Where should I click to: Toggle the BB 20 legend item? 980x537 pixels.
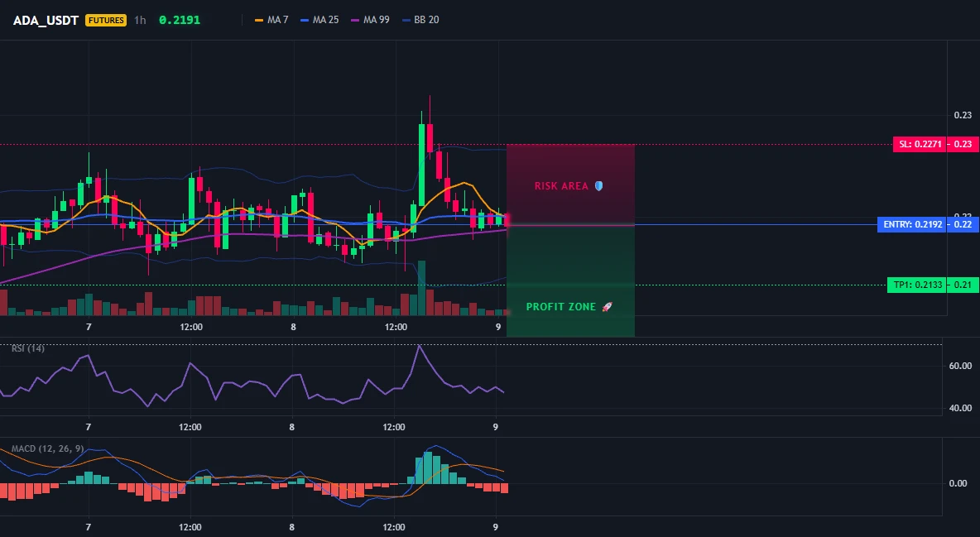pos(420,20)
